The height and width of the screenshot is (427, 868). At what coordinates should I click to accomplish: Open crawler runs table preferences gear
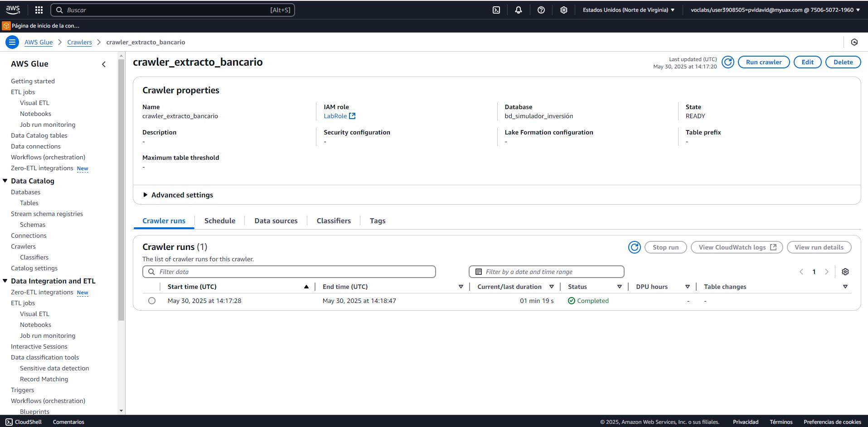[845, 272]
